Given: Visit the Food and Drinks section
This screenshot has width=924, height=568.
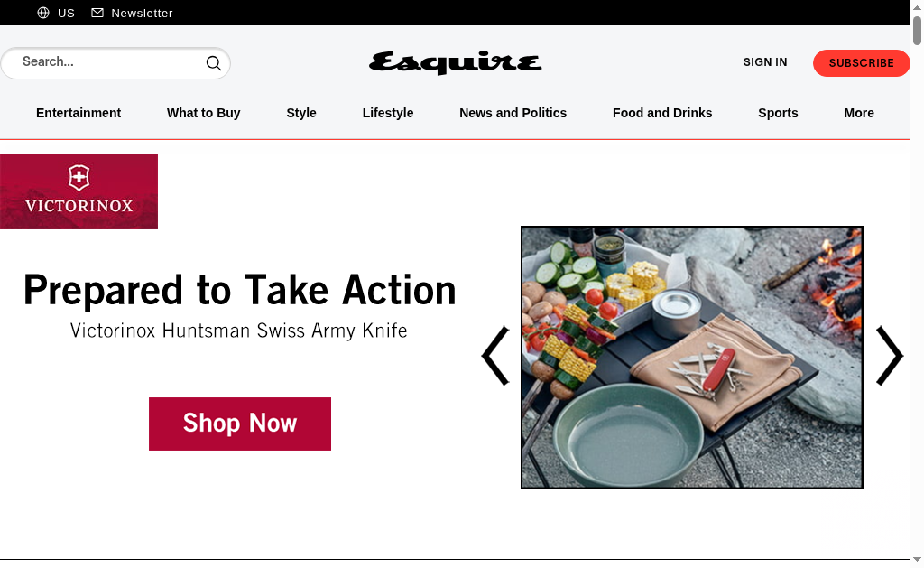Looking at the screenshot, I should click(x=661, y=113).
